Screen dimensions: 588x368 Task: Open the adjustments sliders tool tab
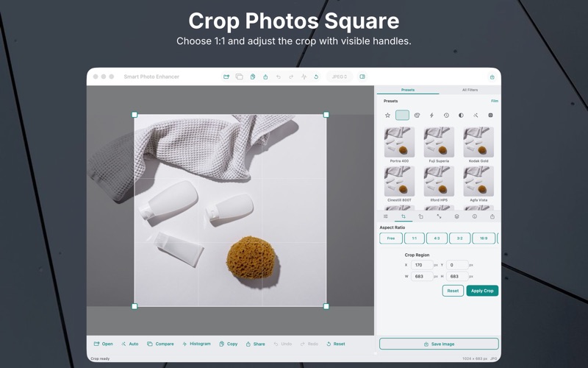pos(385,216)
